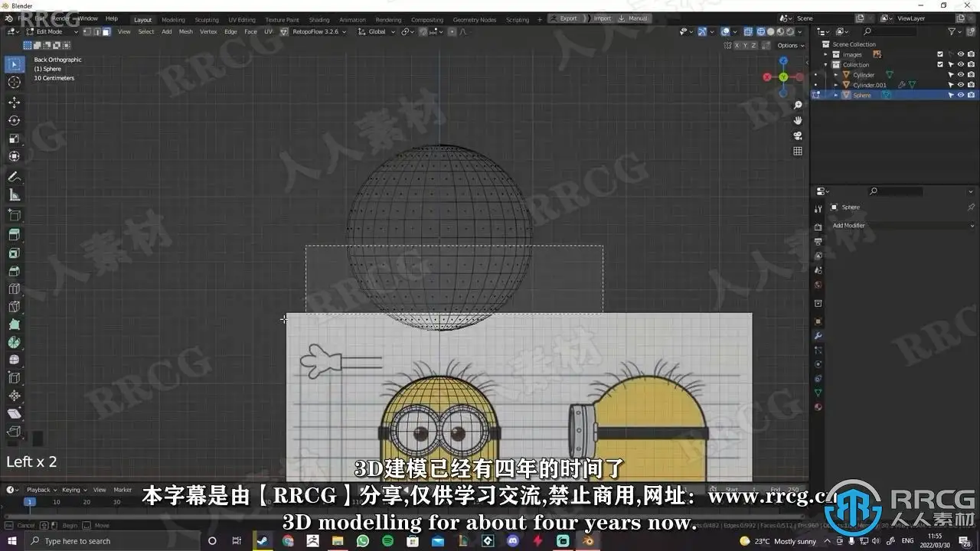Toggle camera view with camera icon
The width and height of the screenshot is (980, 551).
798,135
